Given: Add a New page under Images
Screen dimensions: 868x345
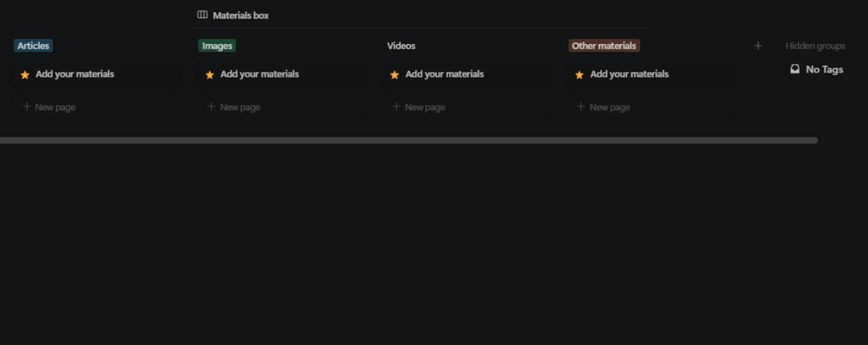Looking at the screenshot, I should click(x=239, y=107).
